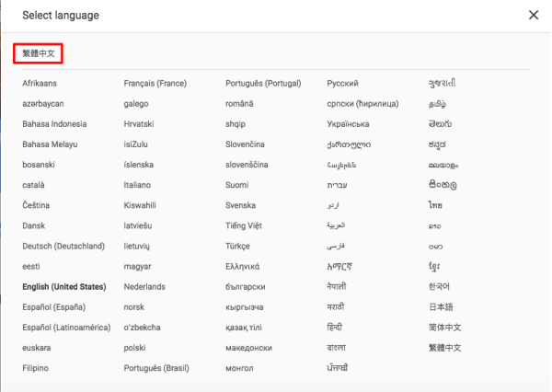552x392 pixels.
Task: Choose Afrikaans from the language list
Action: click(40, 83)
